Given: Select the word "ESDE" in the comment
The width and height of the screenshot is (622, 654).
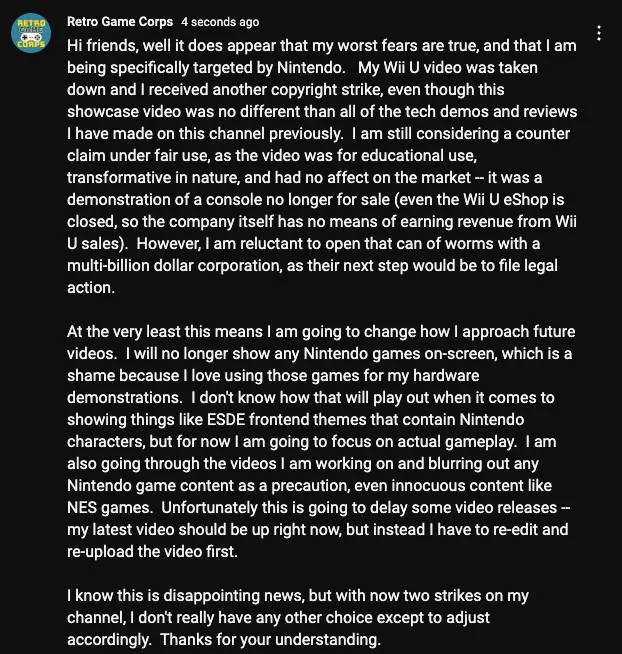Looking at the screenshot, I should [x=226, y=420].
